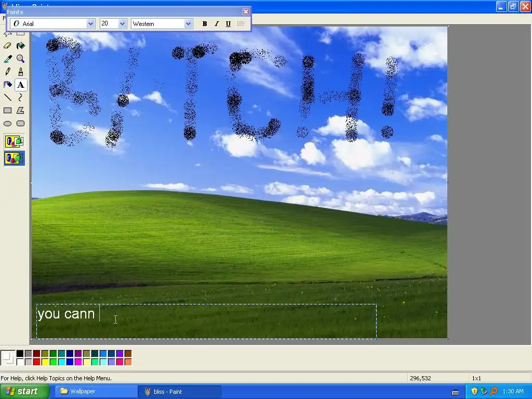Pick the lime green color swatch
This screenshot has height=399, width=532.
coord(54,362)
